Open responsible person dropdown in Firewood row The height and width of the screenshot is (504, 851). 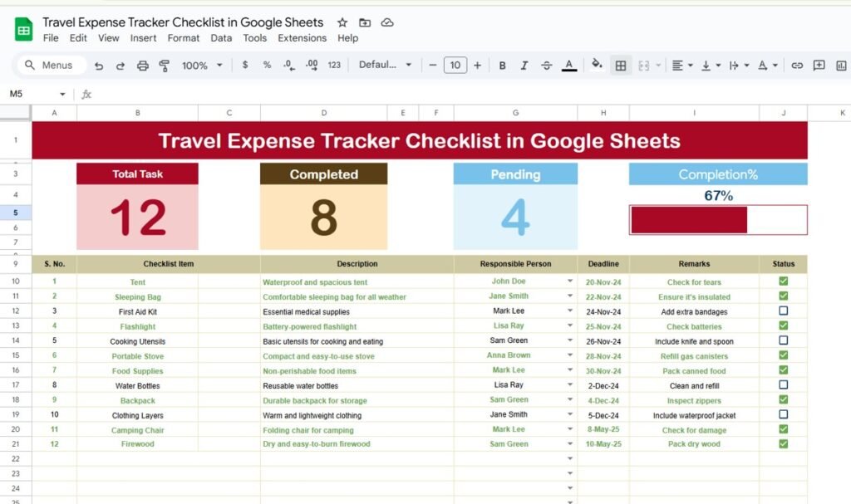tap(570, 443)
